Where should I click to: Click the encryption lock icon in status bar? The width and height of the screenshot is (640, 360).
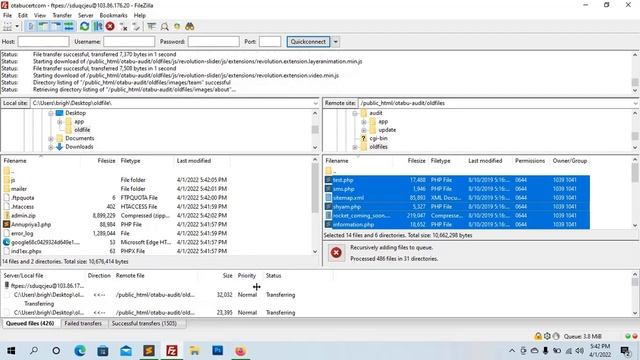click(x=538, y=336)
